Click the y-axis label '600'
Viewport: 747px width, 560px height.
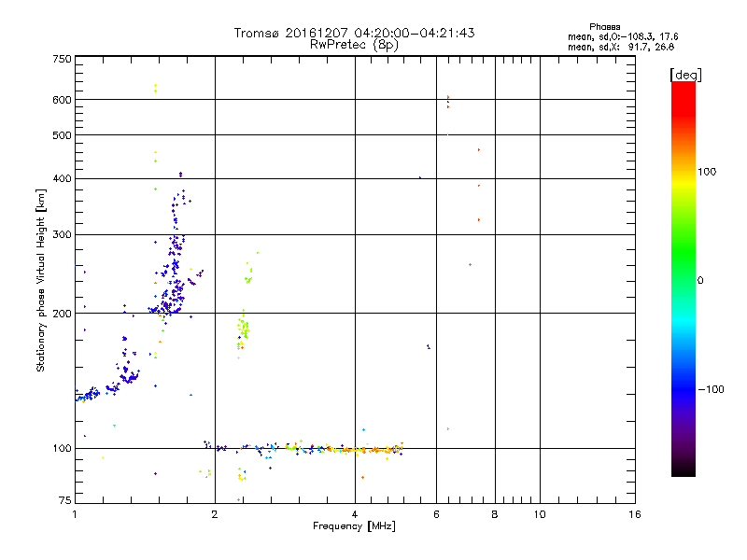coord(62,100)
